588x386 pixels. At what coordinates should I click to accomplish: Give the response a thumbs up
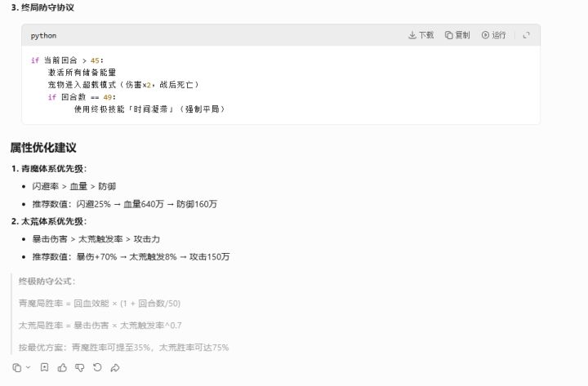(x=62, y=367)
